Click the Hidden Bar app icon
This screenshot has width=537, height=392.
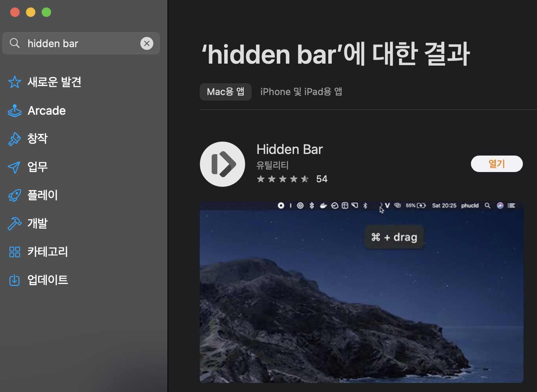[223, 164]
